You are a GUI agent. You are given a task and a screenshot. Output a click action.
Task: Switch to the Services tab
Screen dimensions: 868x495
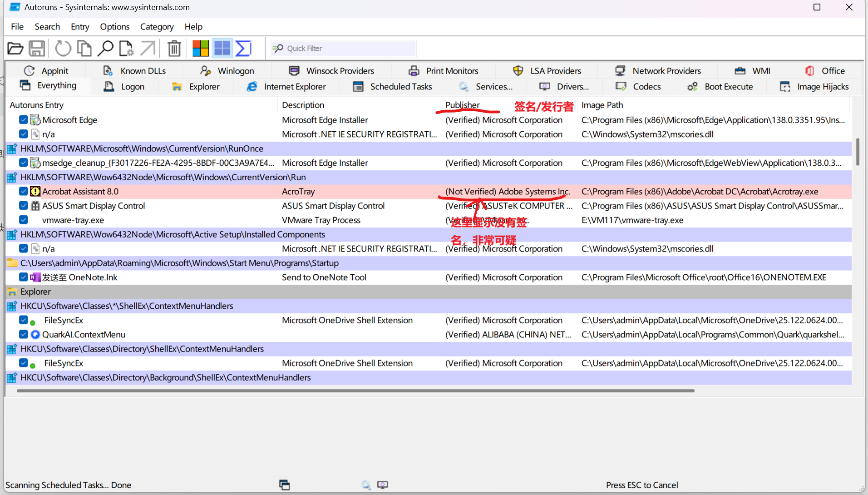485,86
